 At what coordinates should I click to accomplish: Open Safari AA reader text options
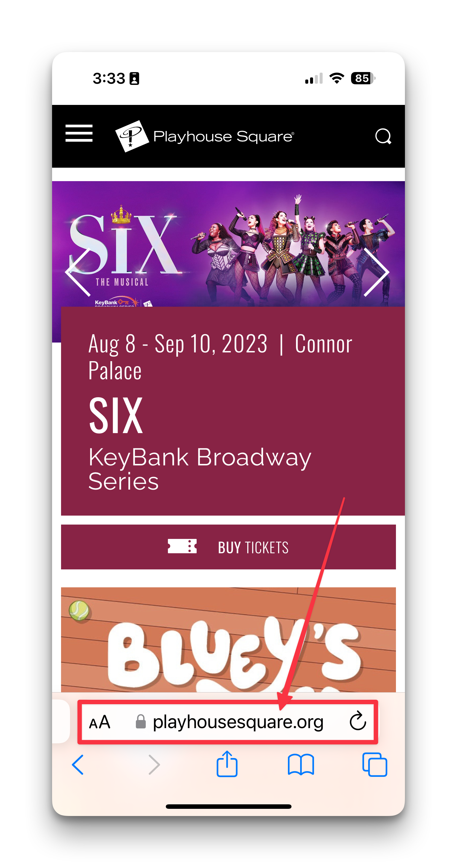point(99,722)
